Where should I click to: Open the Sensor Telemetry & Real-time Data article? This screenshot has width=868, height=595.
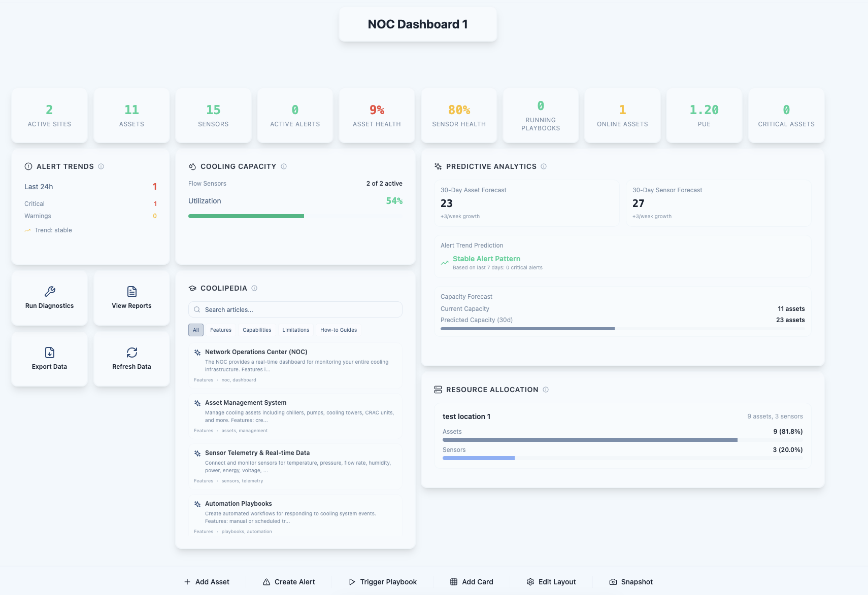(x=295, y=466)
